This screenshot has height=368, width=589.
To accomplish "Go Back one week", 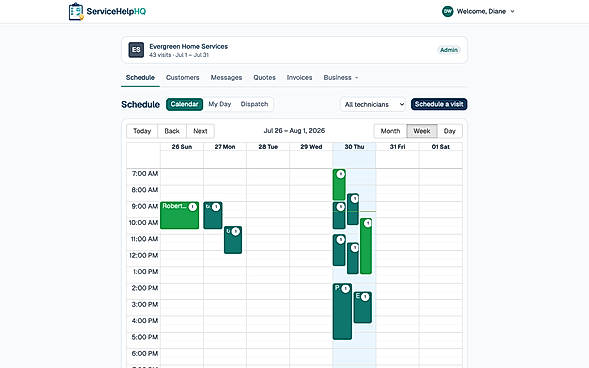I will pos(172,131).
